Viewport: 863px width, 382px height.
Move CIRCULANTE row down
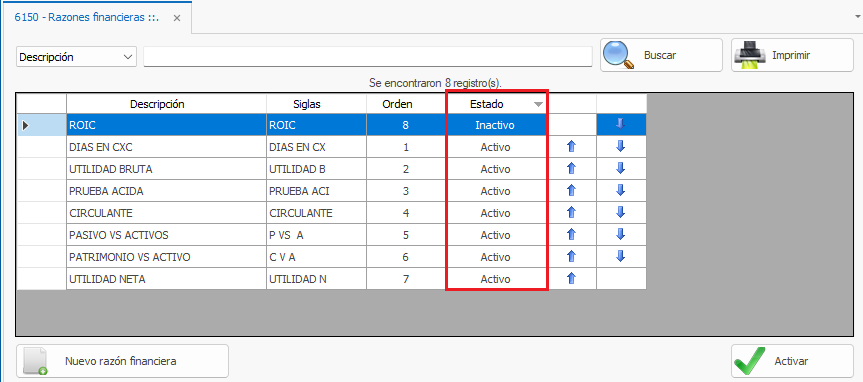click(x=621, y=212)
